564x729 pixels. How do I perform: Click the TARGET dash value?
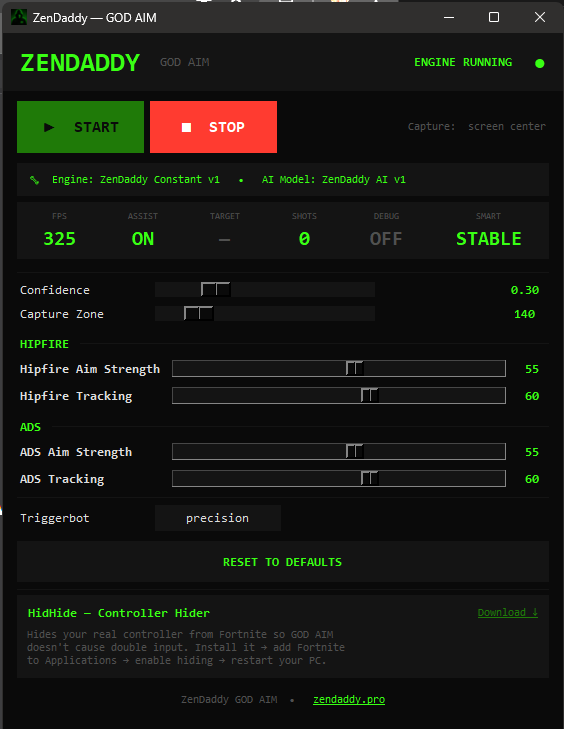click(225, 240)
